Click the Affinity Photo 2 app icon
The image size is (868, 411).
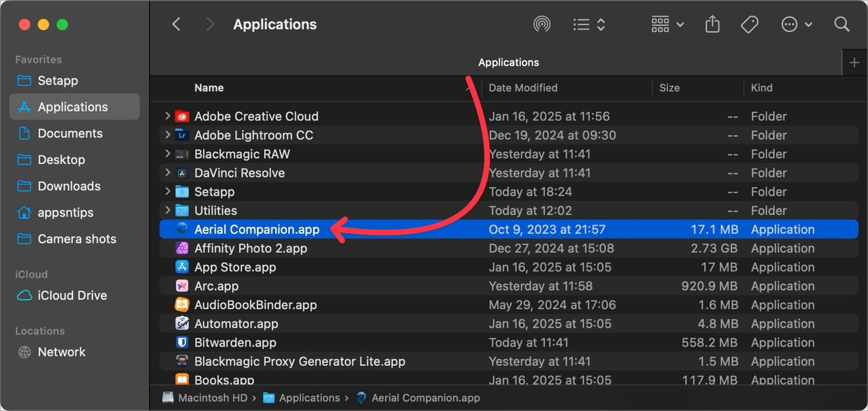[x=182, y=248]
